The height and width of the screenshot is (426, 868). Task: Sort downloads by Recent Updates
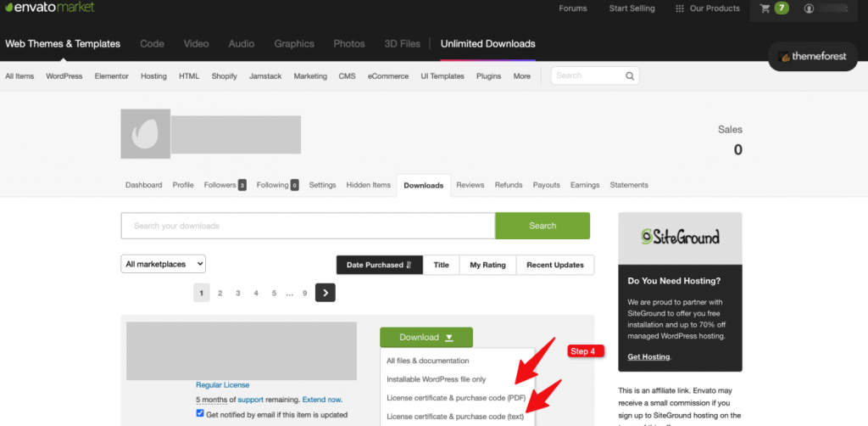click(554, 265)
